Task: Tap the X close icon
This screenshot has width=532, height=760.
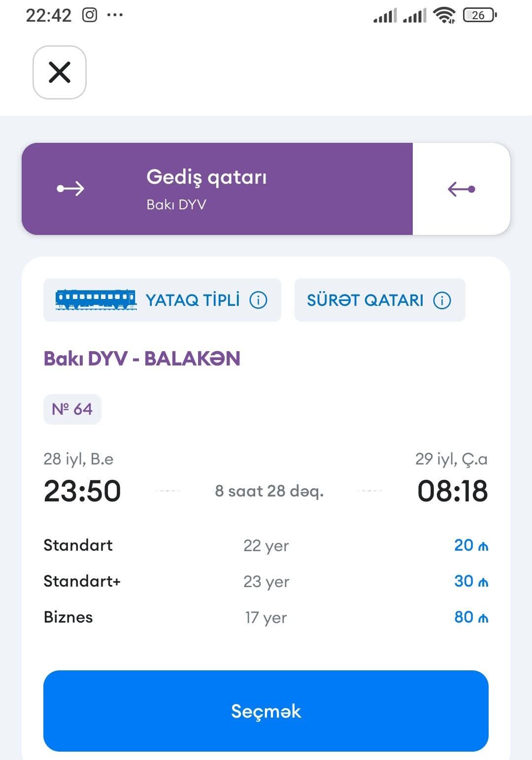Action: coord(60,72)
